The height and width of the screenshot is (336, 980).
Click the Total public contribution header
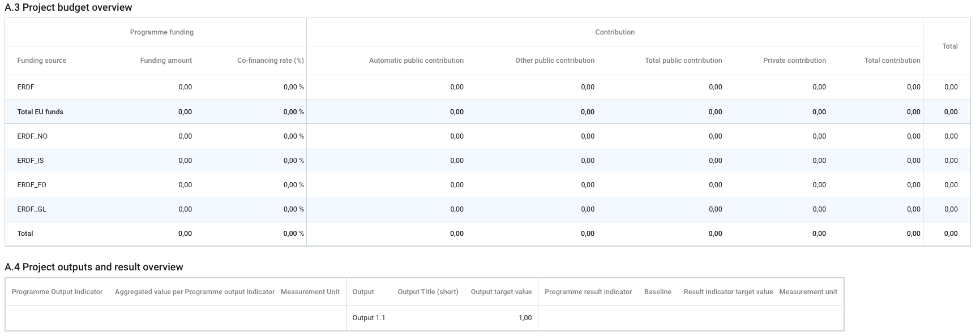[683, 61]
